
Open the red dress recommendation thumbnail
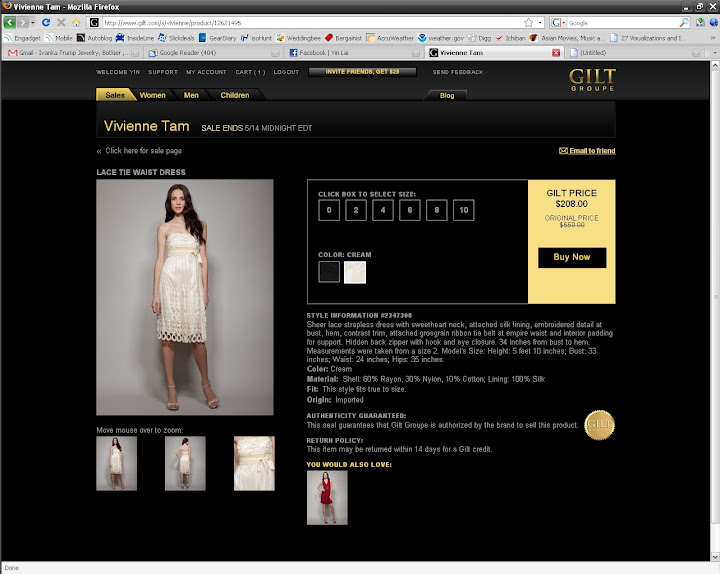coord(327,497)
